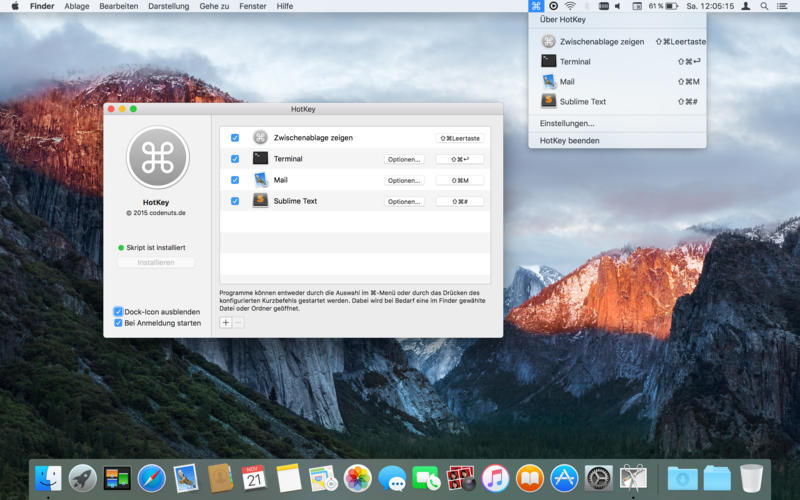800x500 pixels.
Task: Click the large HotKey command logo
Action: 158,157
